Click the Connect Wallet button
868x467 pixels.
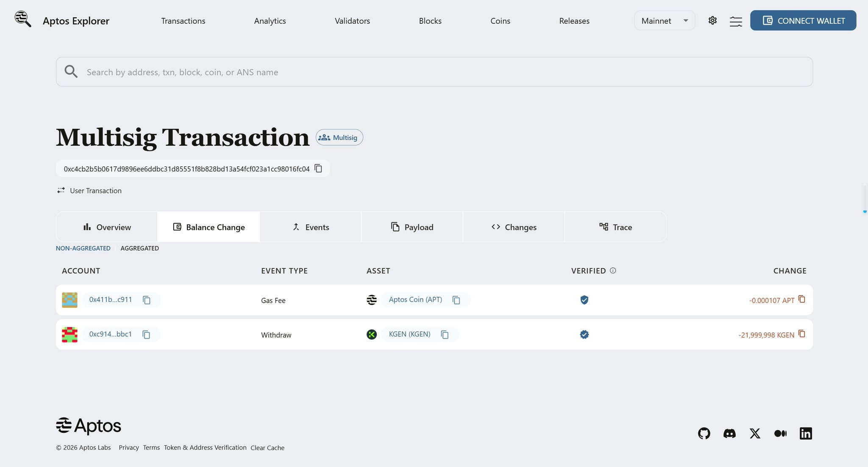coord(803,20)
